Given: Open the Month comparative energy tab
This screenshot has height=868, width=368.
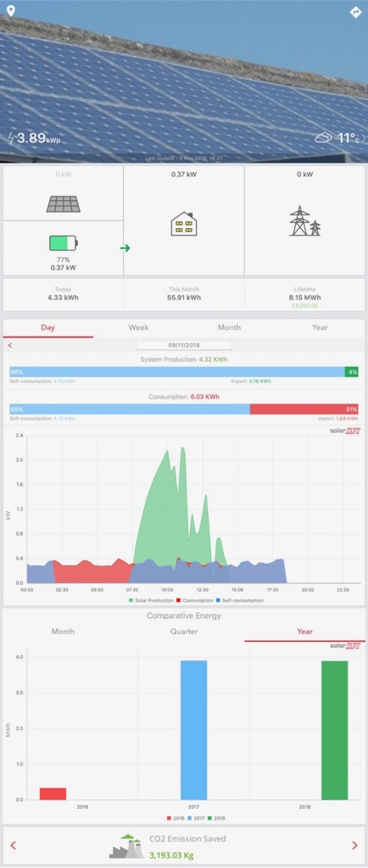Looking at the screenshot, I should click(63, 631).
